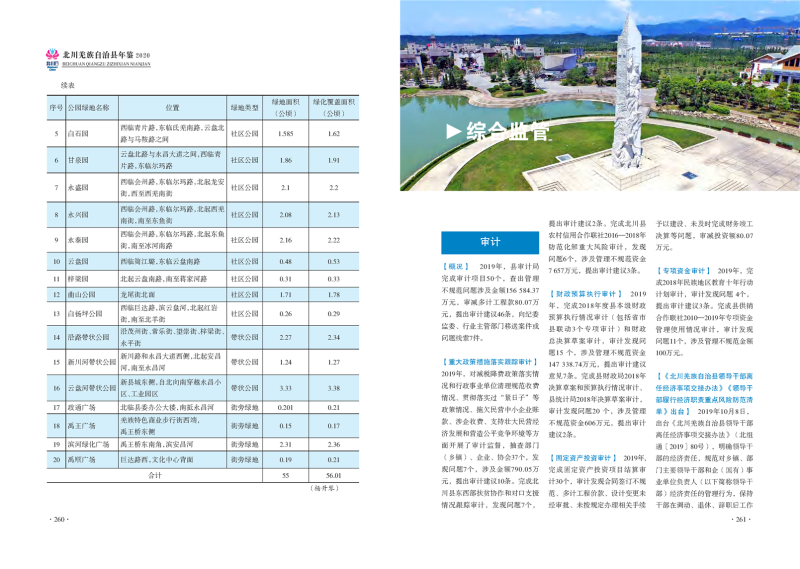Click the 公园绿地名称 column header
The width and height of the screenshot is (800, 569).
click(92, 107)
